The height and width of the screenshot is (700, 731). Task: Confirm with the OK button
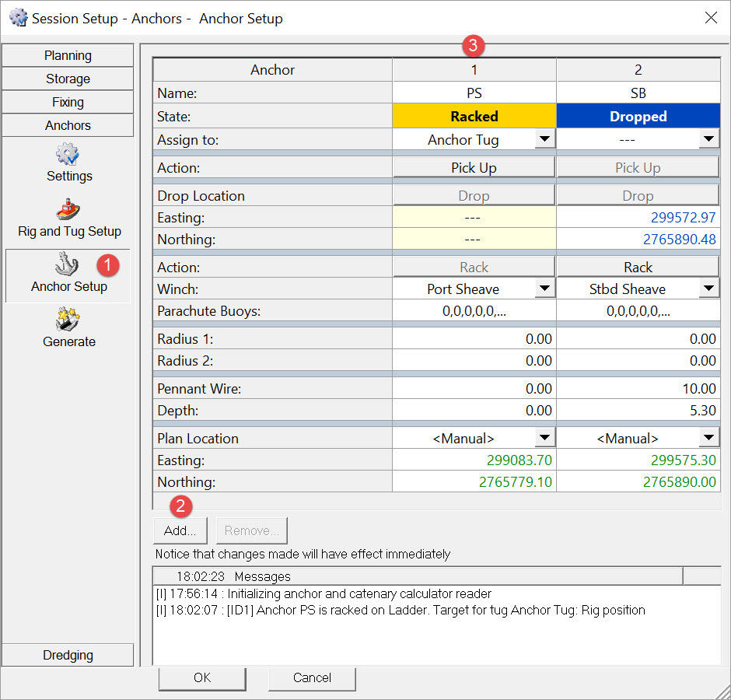(202, 677)
